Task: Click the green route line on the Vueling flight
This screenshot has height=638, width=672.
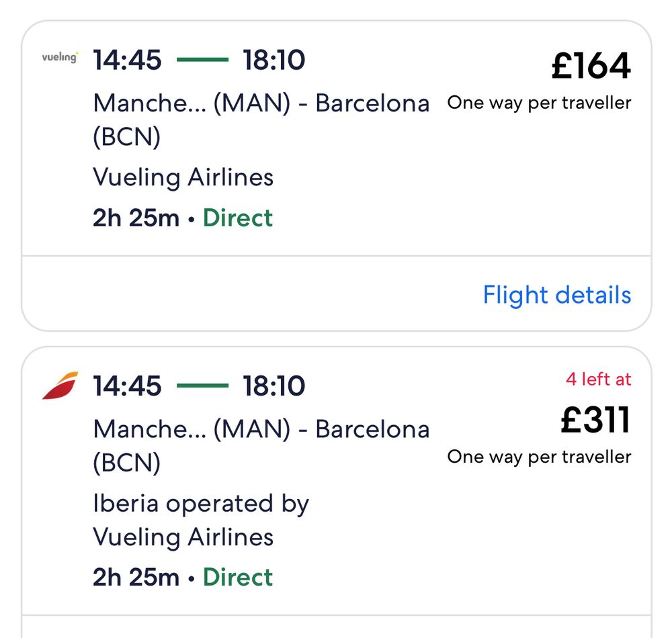Action: click(x=202, y=60)
